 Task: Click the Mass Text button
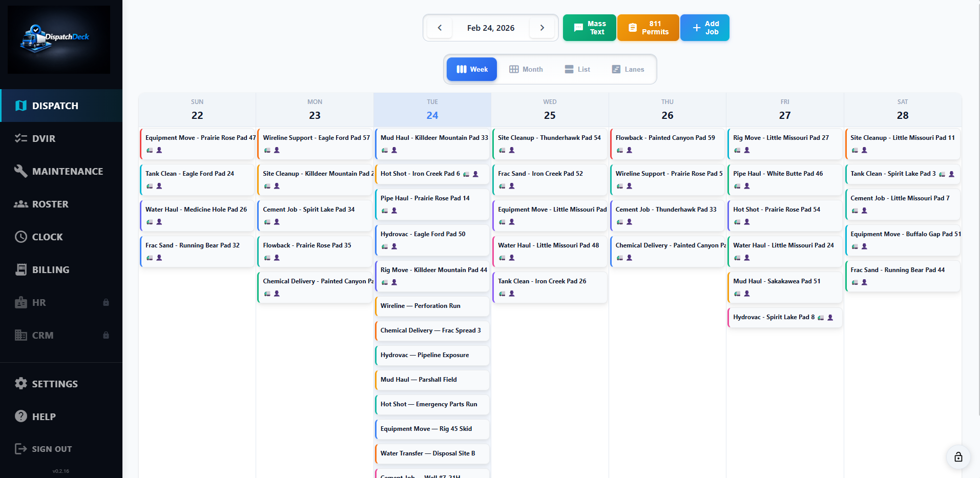(x=589, y=28)
